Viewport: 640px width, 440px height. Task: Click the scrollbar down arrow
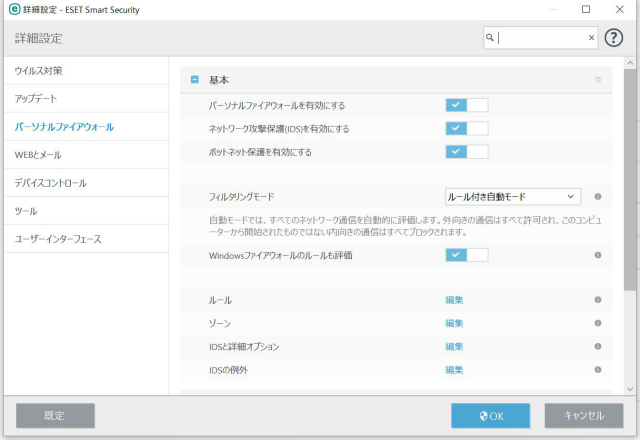(x=630, y=389)
